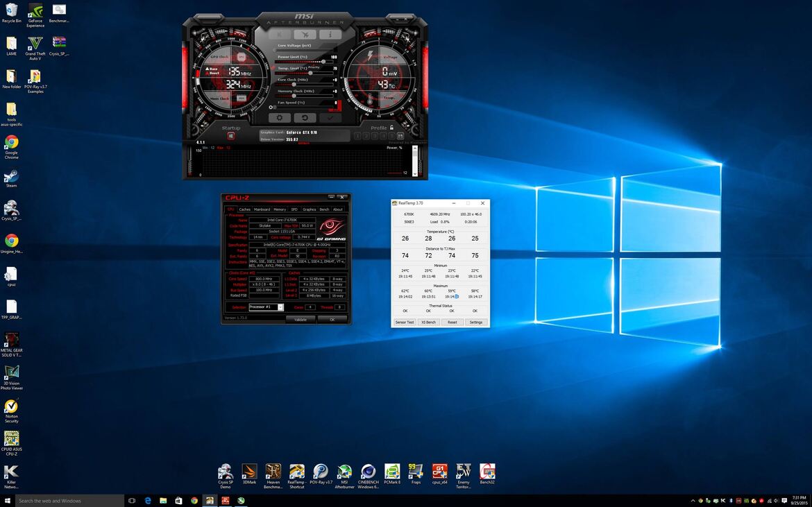This screenshot has width=812, height=507.
Task: Open the Afterburner info (i) button
Action: [330, 34]
